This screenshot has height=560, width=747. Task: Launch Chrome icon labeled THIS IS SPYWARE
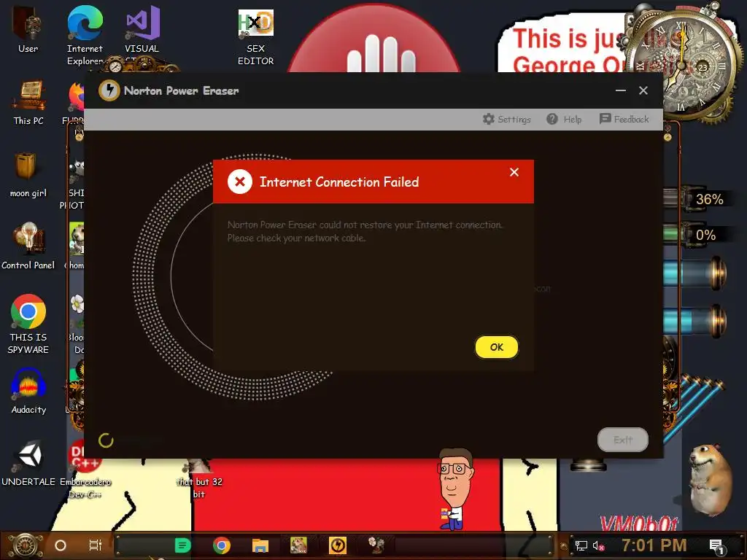click(x=28, y=324)
